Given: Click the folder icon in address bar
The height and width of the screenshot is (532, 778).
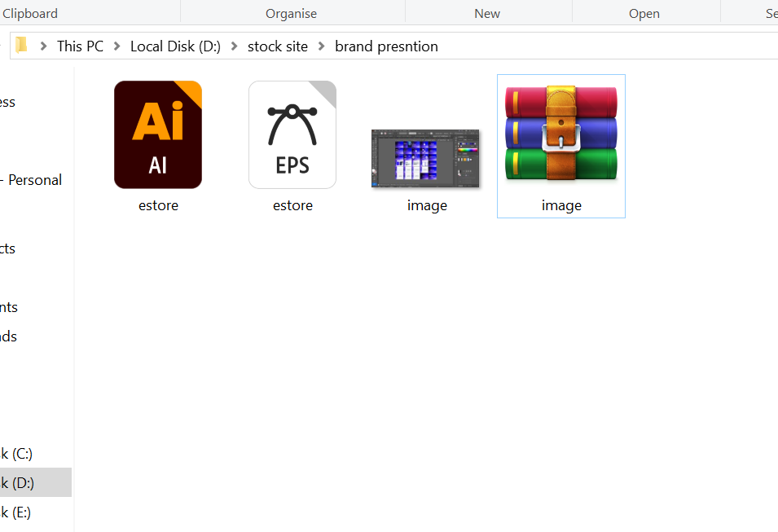Looking at the screenshot, I should tap(21, 46).
